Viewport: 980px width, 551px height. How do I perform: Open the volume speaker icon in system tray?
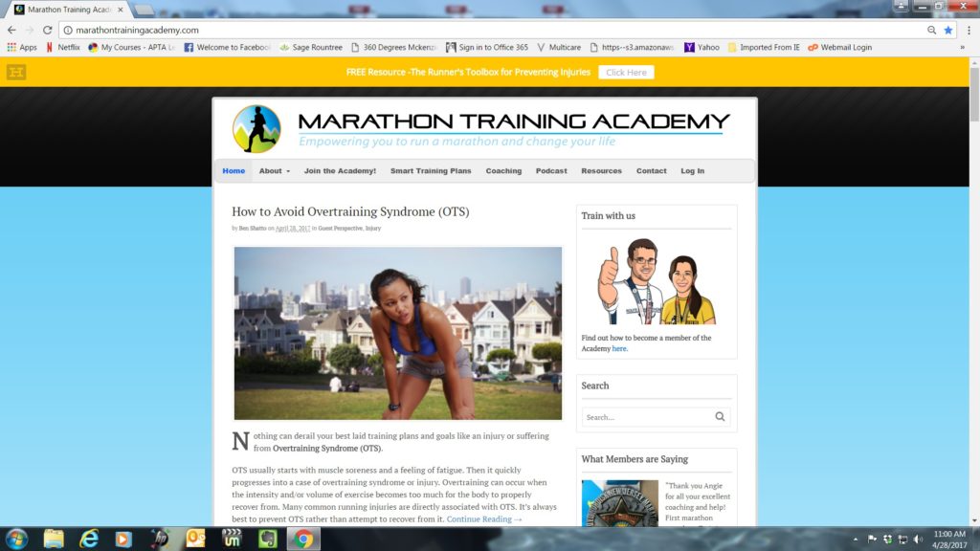click(x=918, y=540)
